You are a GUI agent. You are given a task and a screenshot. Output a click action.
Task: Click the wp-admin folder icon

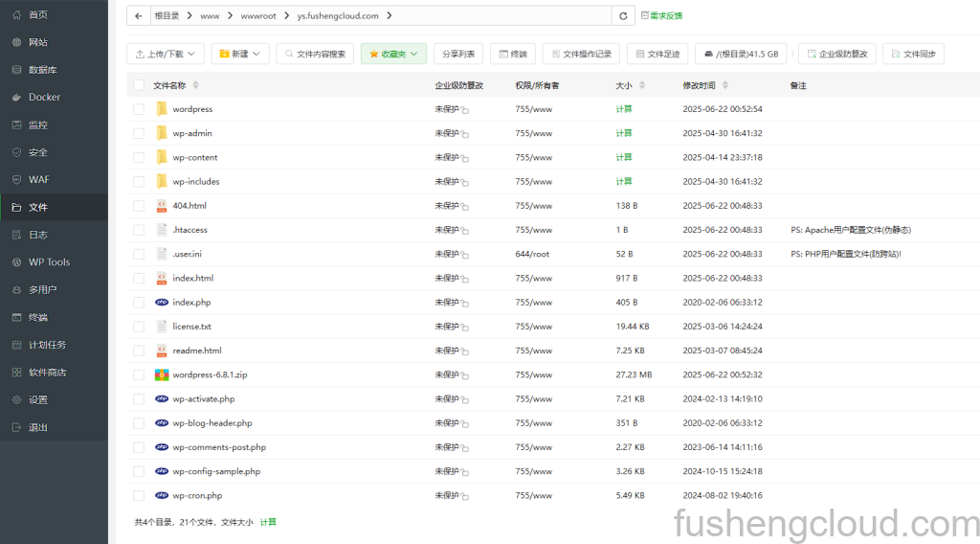point(161,133)
